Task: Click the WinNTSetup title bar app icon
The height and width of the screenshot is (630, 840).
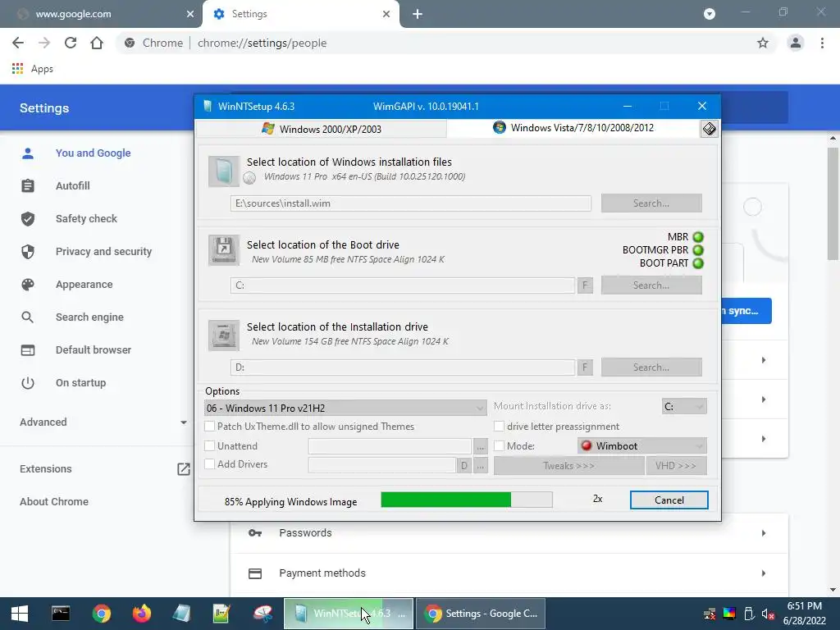Action: point(208,106)
